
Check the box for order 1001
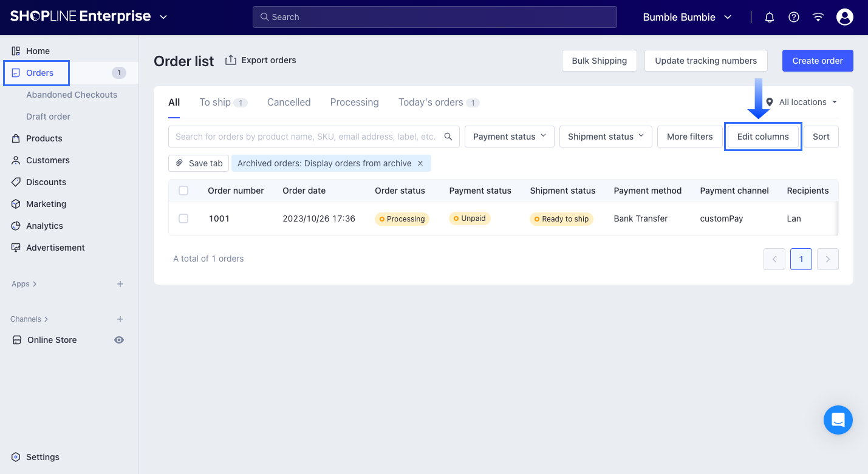183,218
